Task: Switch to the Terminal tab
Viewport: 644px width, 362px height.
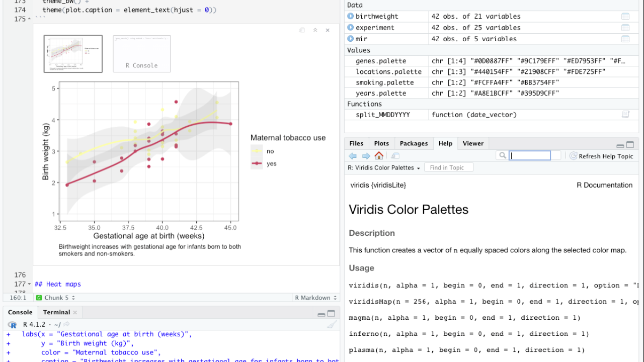Action: [x=56, y=312]
